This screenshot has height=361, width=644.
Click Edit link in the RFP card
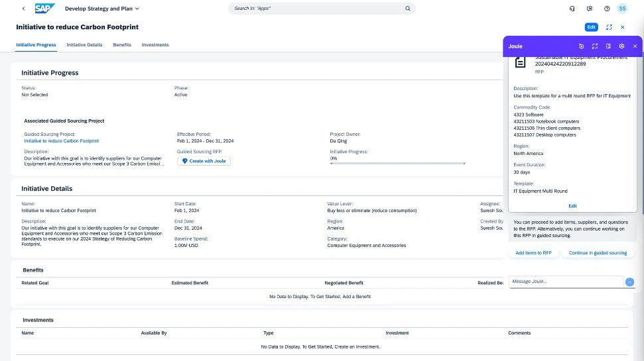pyautogui.click(x=572, y=206)
